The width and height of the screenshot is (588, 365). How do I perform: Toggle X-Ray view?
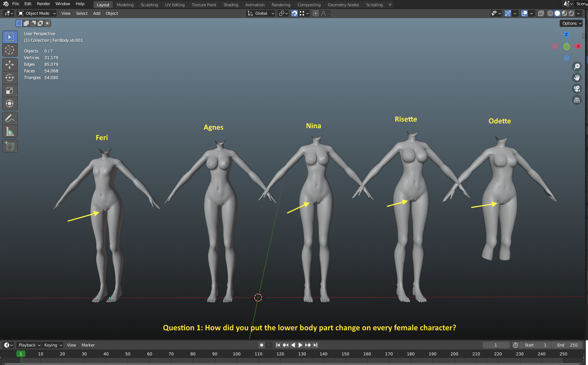(541, 13)
